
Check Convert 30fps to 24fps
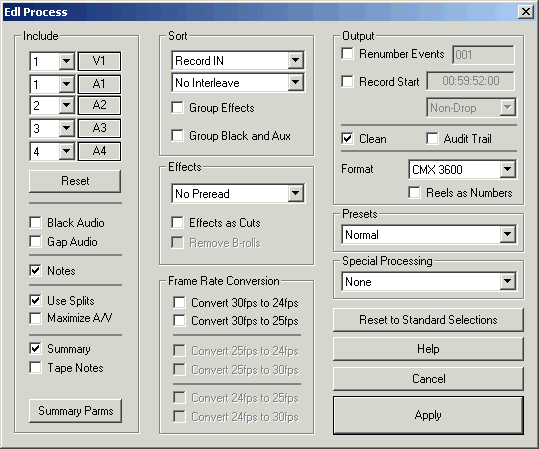179,303
